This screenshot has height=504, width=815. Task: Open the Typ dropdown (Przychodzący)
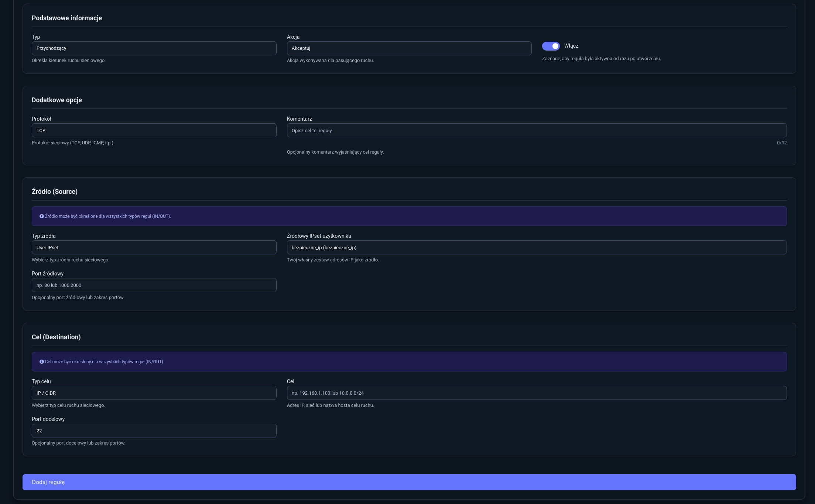(154, 48)
